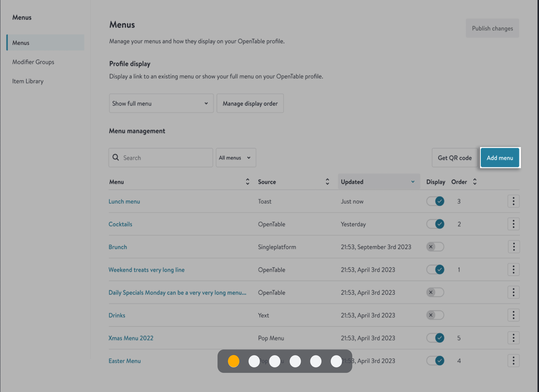Click Updated column sort chevron
This screenshot has width=539, height=392.
pyautogui.click(x=413, y=182)
